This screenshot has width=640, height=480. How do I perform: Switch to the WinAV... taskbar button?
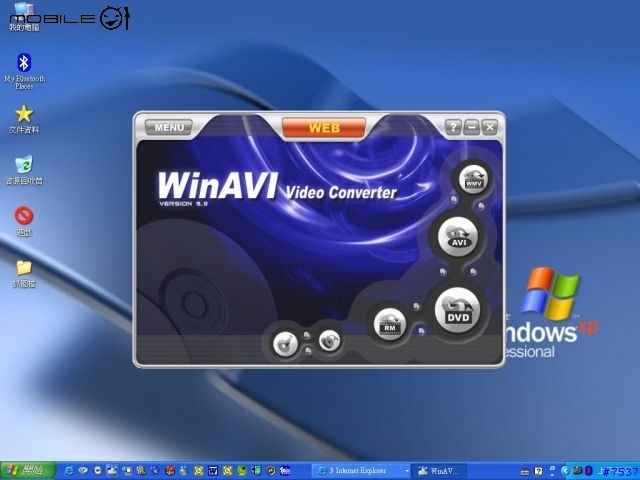(x=439, y=471)
